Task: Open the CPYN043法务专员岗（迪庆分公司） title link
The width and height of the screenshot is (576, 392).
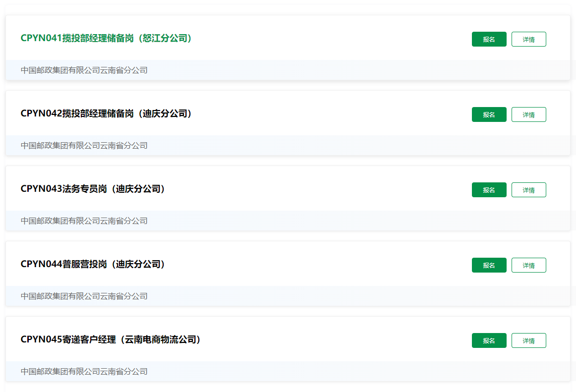Action: point(93,189)
